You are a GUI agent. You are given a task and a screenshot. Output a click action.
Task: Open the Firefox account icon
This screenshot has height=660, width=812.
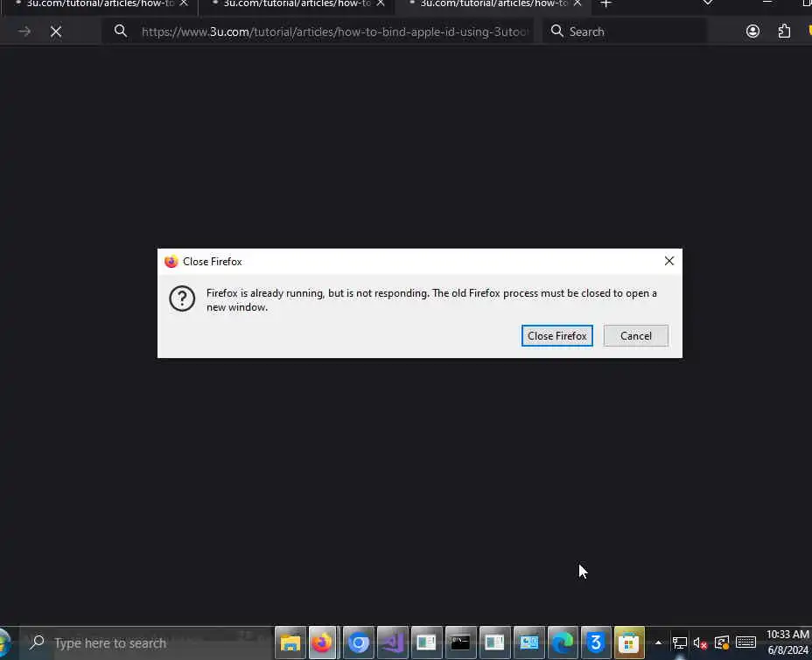(x=752, y=32)
